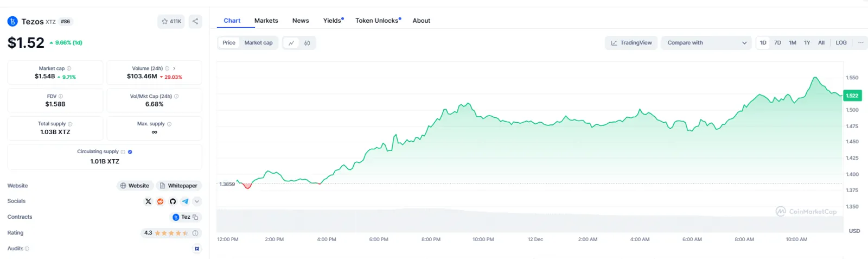
Task: Open the GitHub social link
Action: pos(173,201)
